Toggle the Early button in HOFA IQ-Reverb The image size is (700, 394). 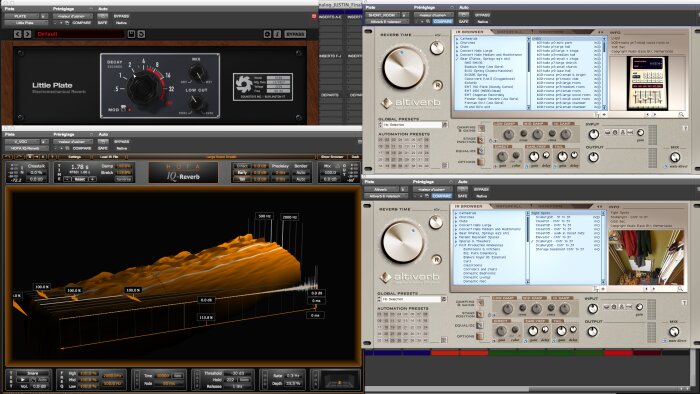(242, 172)
